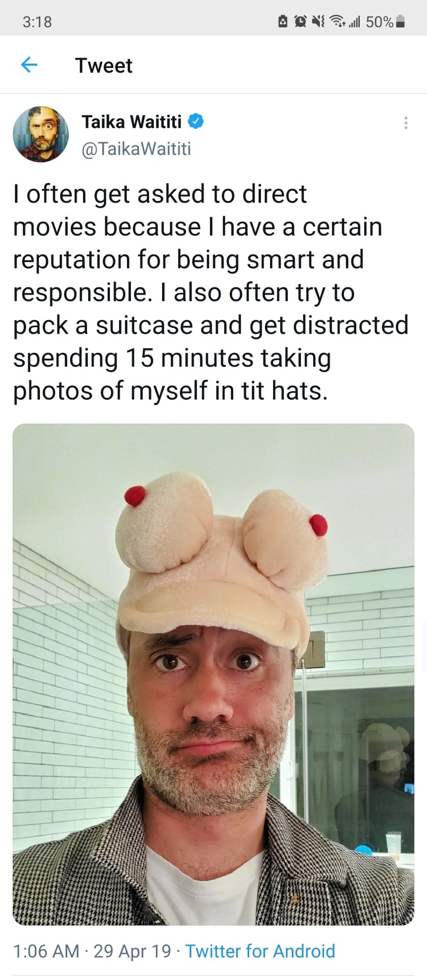Click the Twitter for Android link
Image resolution: width=427 pixels, height=980 pixels.
tap(260, 951)
